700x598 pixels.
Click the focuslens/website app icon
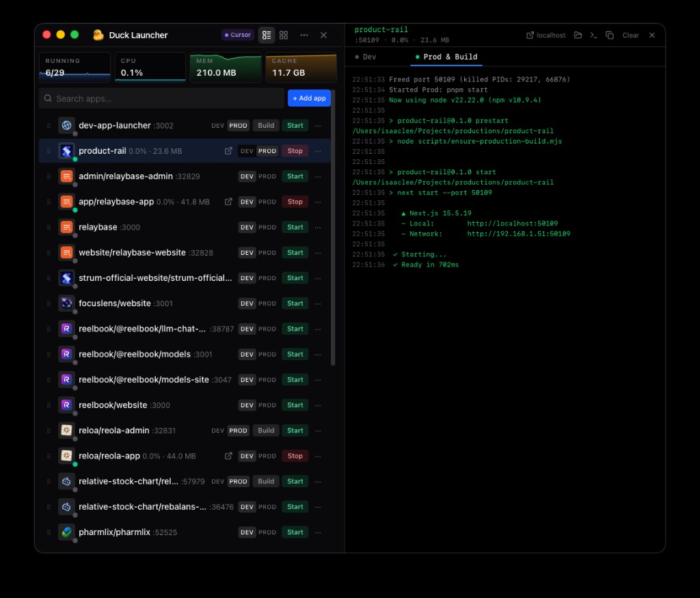(x=66, y=303)
